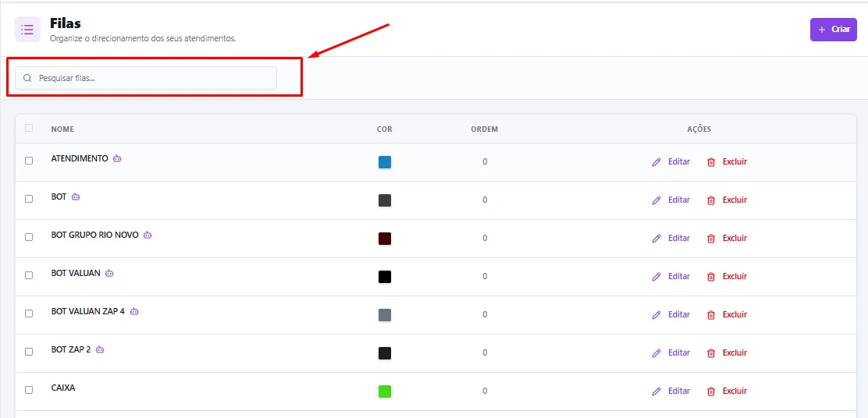
Task: Click Excluir text for the CAIXA queue
Action: [x=735, y=391]
